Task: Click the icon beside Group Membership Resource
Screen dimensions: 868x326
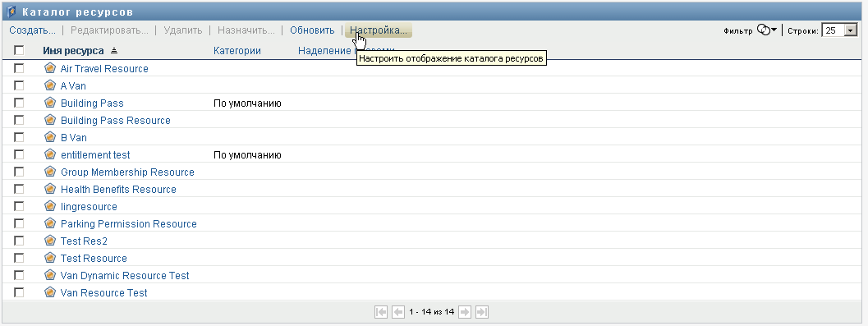Action: (x=50, y=172)
